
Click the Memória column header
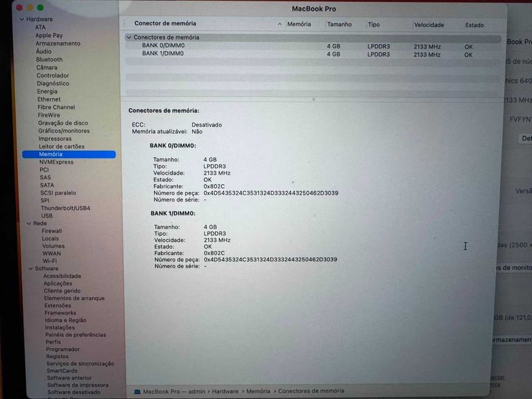point(299,24)
